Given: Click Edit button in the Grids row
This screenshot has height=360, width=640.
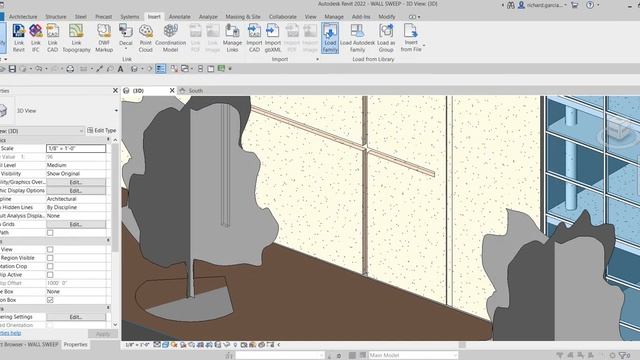Looking at the screenshot, I should tap(76, 224).
